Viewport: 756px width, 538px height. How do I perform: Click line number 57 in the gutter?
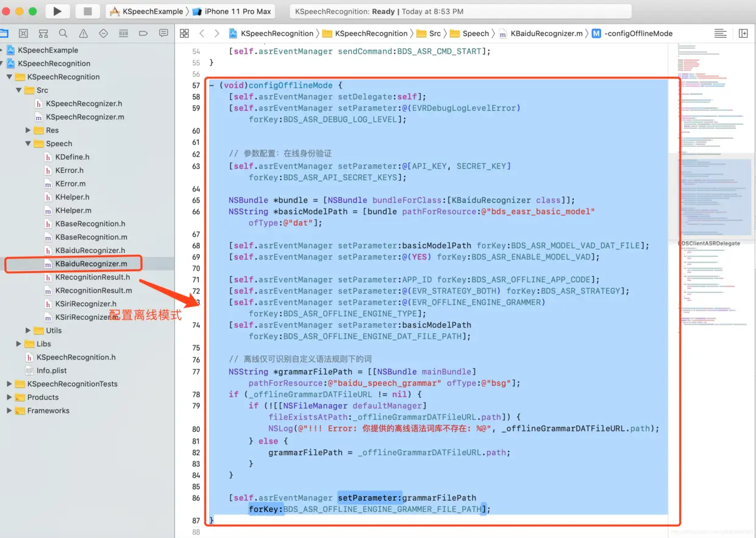[196, 85]
